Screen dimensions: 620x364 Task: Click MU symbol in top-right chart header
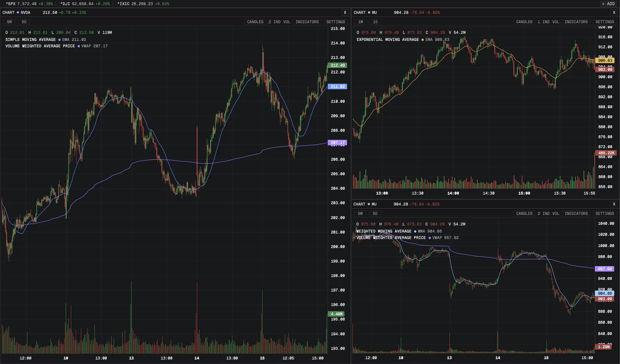[x=374, y=13]
